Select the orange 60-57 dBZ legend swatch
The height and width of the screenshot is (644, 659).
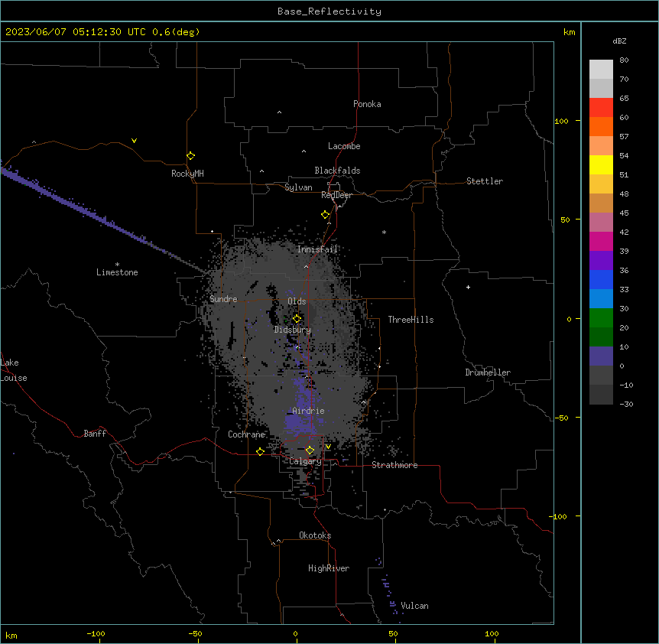[x=601, y=126]
